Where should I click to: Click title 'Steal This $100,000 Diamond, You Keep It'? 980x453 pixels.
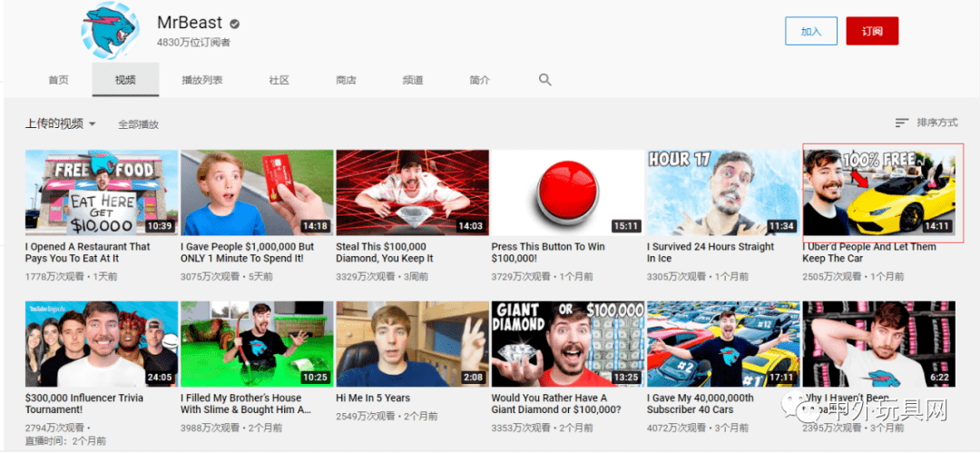coord(385,252)
